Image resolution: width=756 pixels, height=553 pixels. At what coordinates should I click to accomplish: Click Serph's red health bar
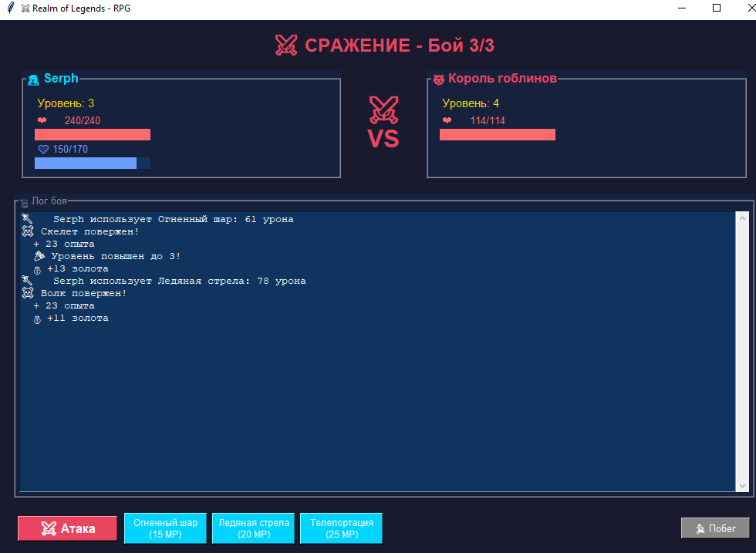pos(93,135)
